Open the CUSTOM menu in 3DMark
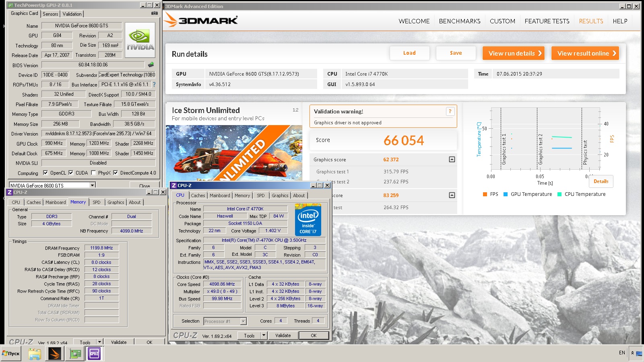644x362 pixels. click(x=502, y=21)
